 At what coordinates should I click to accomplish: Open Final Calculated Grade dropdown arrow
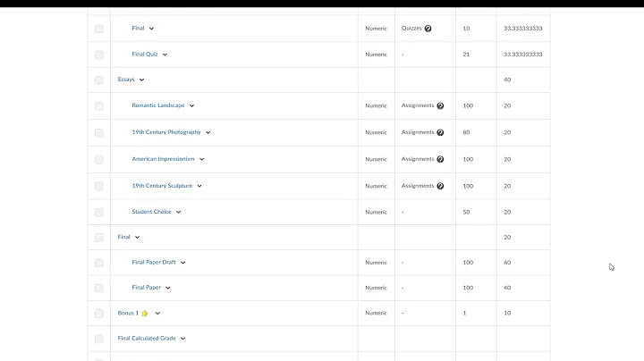click(183, 339)
